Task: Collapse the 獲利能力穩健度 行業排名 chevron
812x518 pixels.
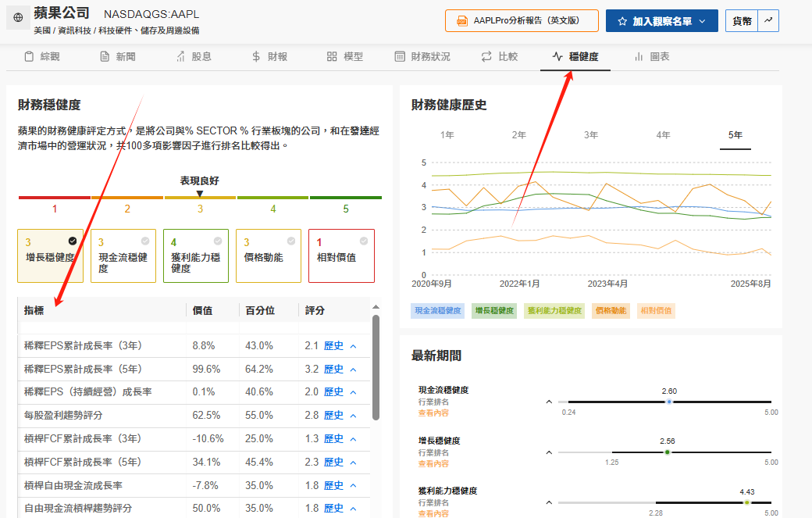Action: [549, 502]
